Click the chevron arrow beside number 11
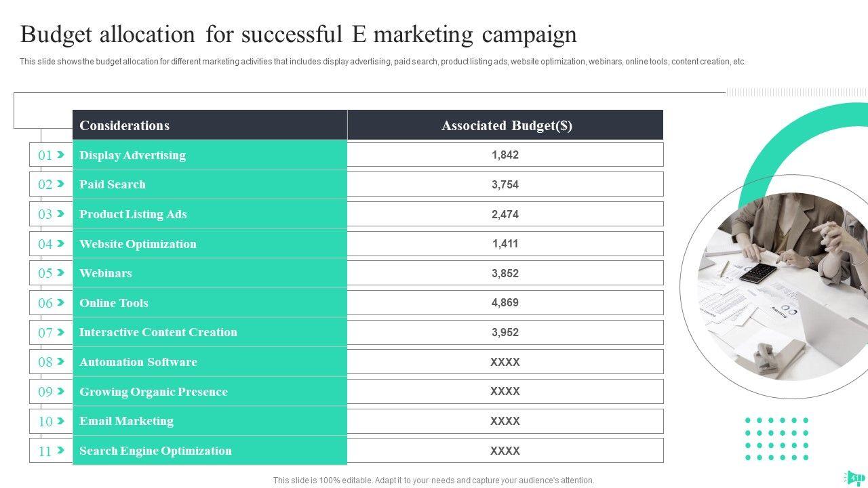The image size is (868, 488). (x=60, y=450)
